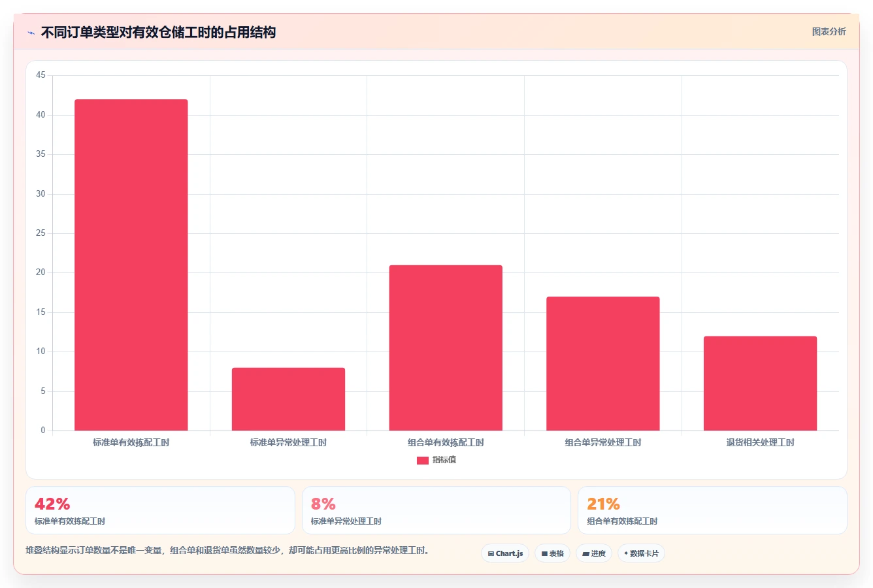
Task: Select the Chart.js tag button
Action: pos(505,553)
